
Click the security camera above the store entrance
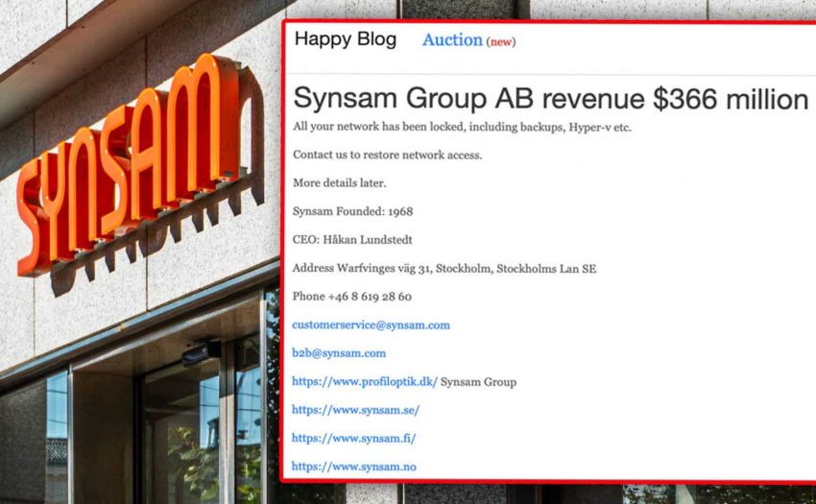click(x=198, y=353)
